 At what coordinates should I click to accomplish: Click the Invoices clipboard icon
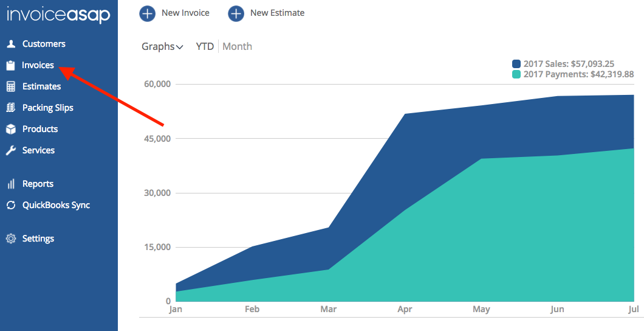coord(10,65)
